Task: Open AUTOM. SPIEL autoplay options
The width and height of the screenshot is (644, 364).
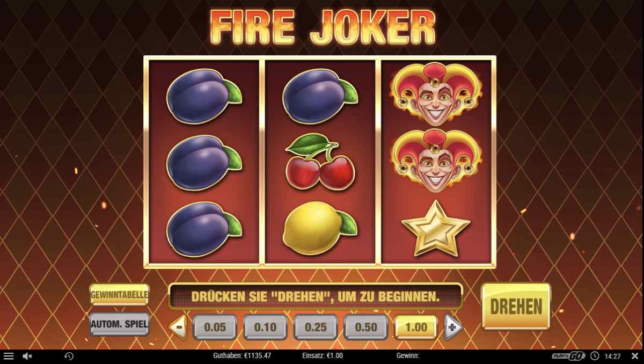Action: click(x=119, y=324)
